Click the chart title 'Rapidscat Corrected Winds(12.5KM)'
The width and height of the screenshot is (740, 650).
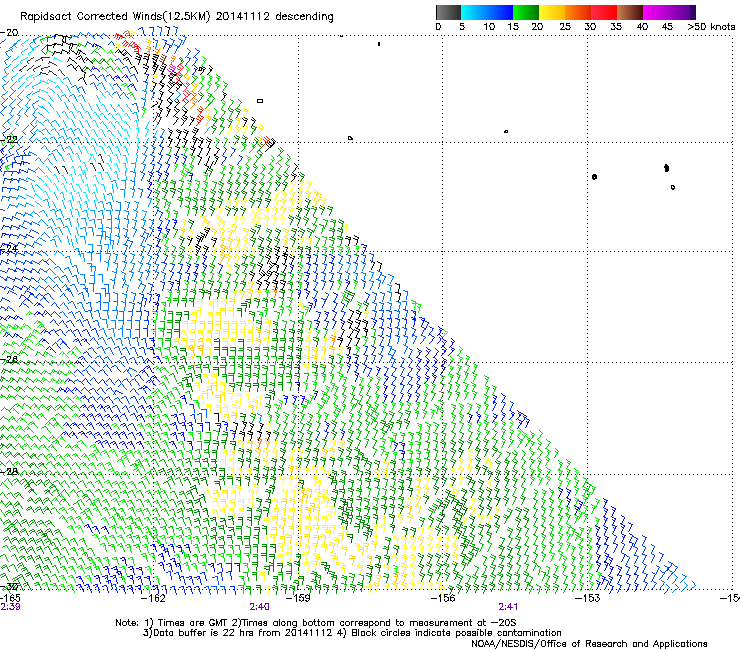pyautogui.click(x=115, y=17)
